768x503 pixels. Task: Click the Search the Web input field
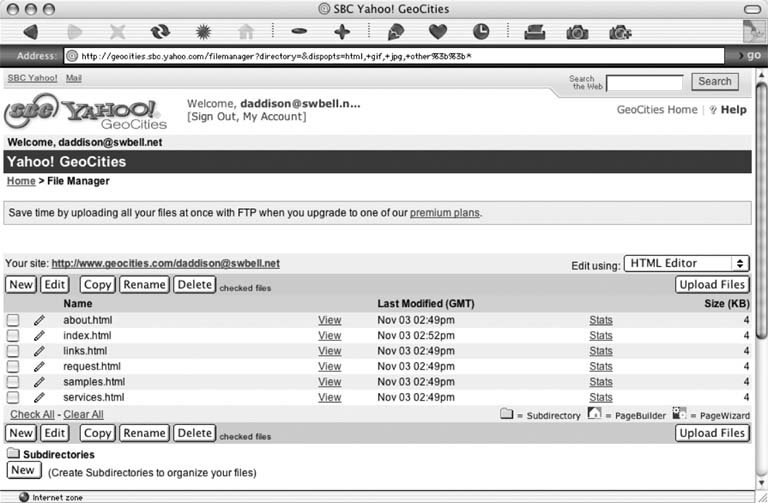pos(644,82)
